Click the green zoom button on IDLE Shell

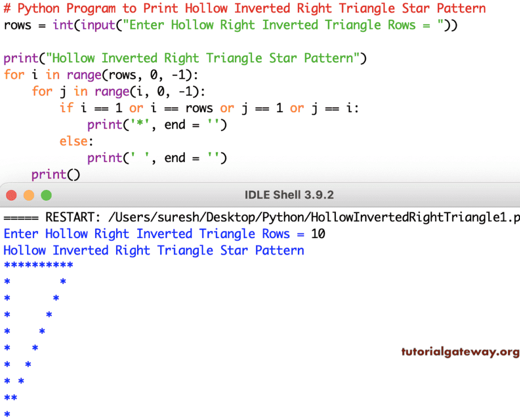(x=46, y=194)
